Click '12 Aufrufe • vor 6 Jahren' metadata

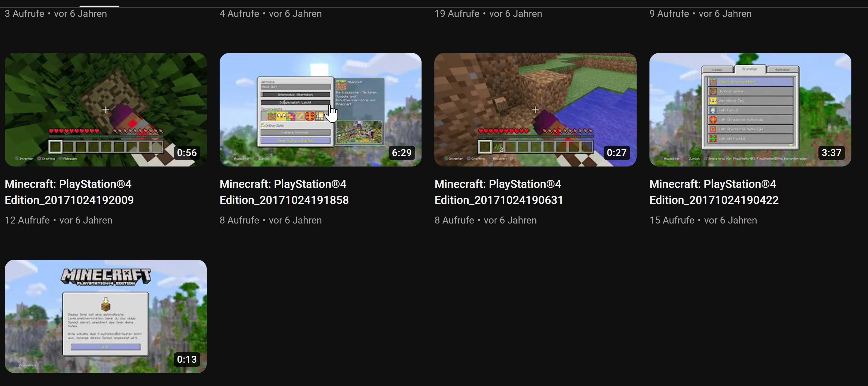point(58,220)
